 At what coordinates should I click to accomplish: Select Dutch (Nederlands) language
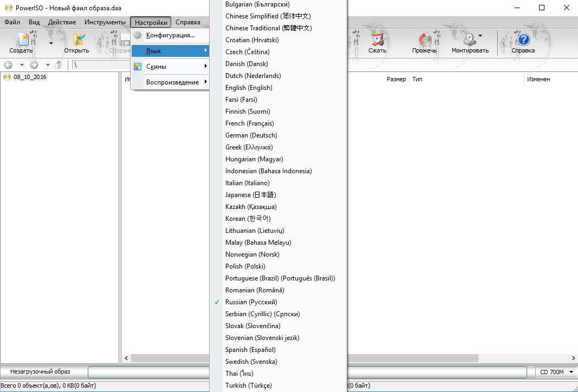coord(278,75)
